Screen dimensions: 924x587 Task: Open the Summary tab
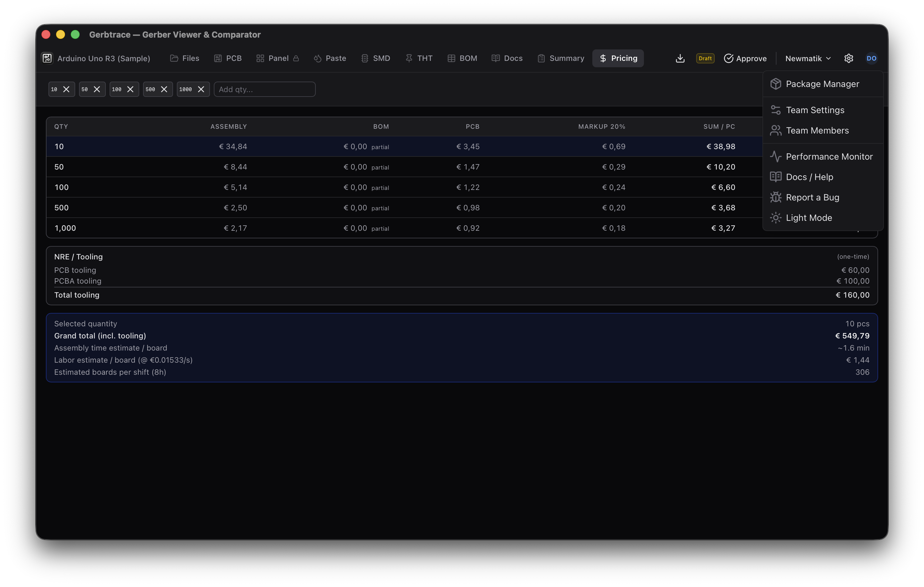(561, 58)
